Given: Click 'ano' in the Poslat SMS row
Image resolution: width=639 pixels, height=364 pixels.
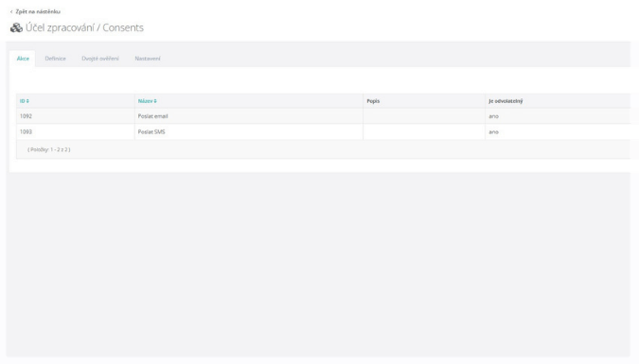Looking at the screenshot, I should click(493, 132).
